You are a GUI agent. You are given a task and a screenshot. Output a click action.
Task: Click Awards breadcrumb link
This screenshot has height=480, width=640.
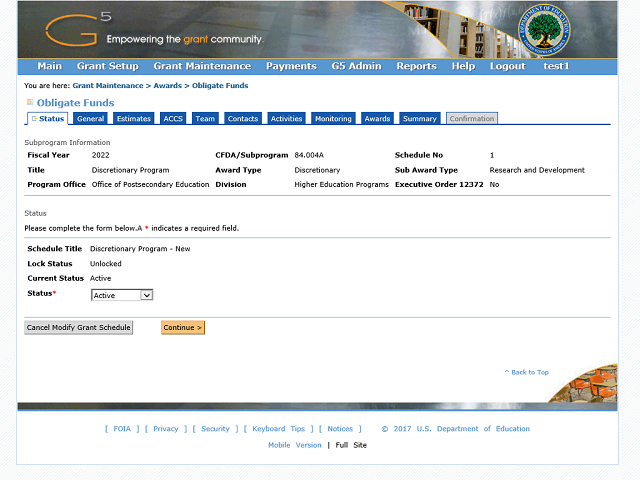click(x=168, y=86)
